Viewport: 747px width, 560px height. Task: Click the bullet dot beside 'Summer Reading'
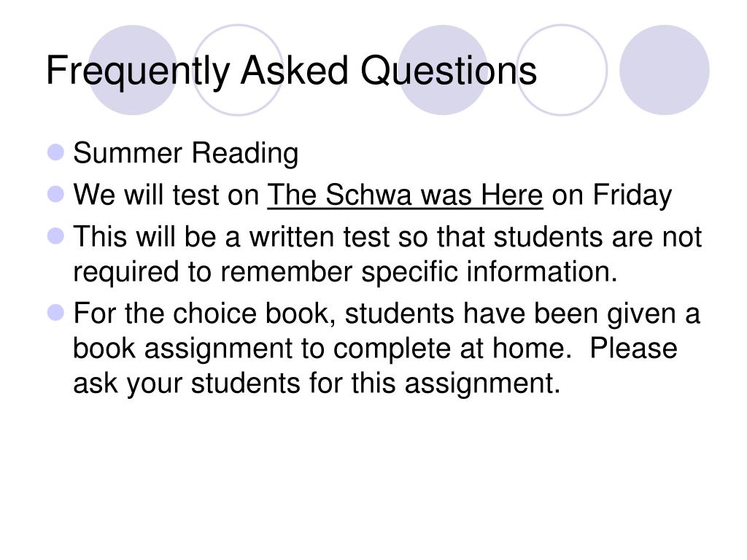pyautogui.click(x=56, y=152)
